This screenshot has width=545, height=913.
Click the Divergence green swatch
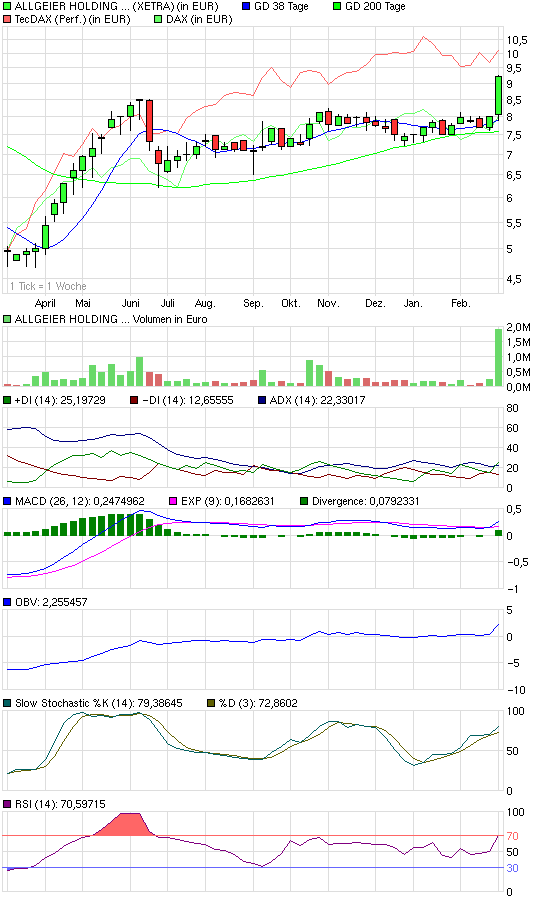(304, 501)
